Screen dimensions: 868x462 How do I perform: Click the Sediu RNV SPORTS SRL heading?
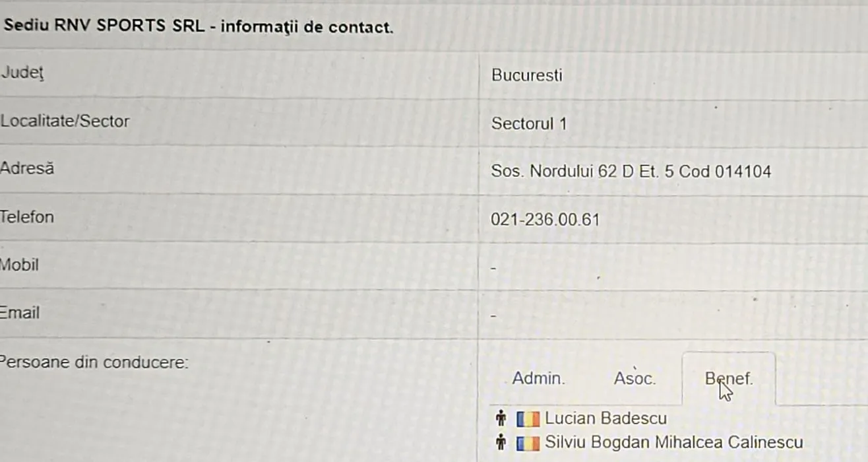point(198,28)
